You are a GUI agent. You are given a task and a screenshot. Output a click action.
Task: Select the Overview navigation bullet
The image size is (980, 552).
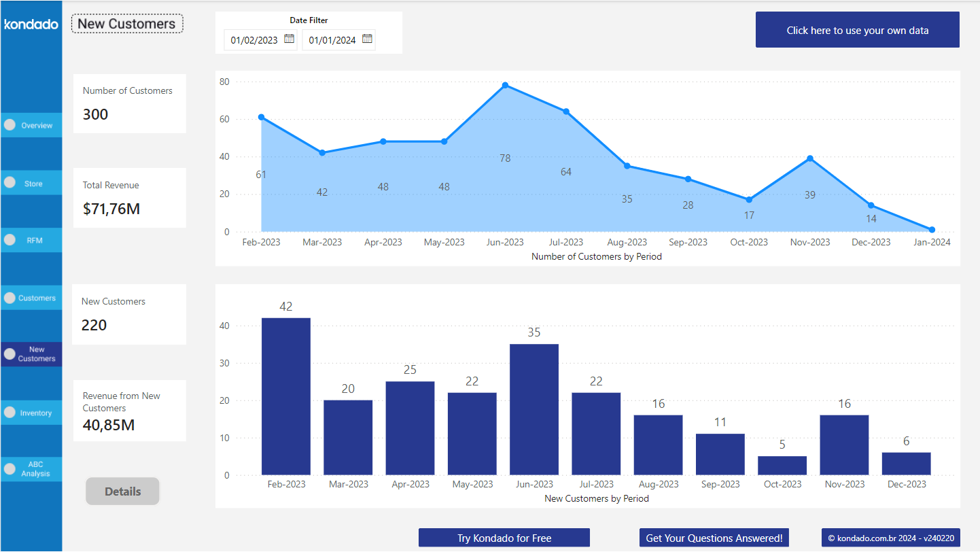pos(10,124)
